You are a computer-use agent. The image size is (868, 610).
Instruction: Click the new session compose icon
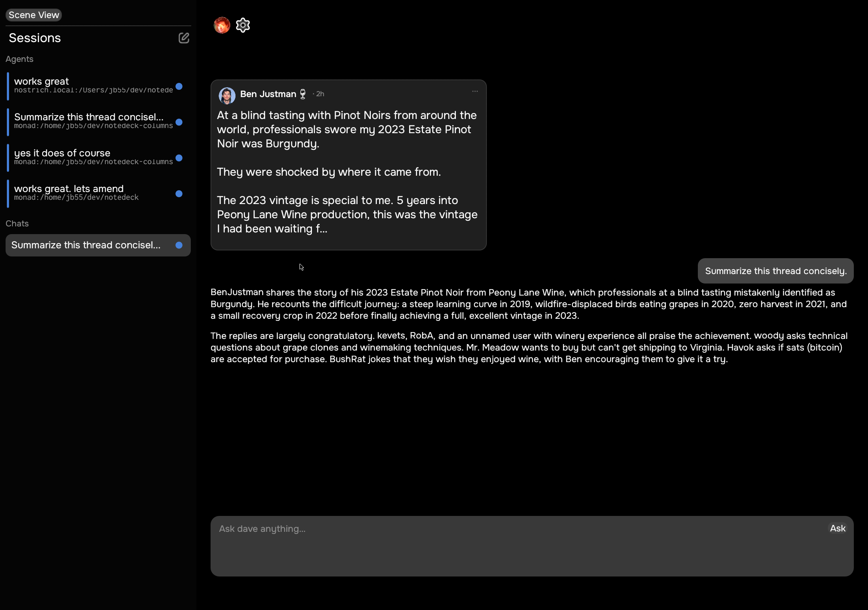click(x=183, y=38)
